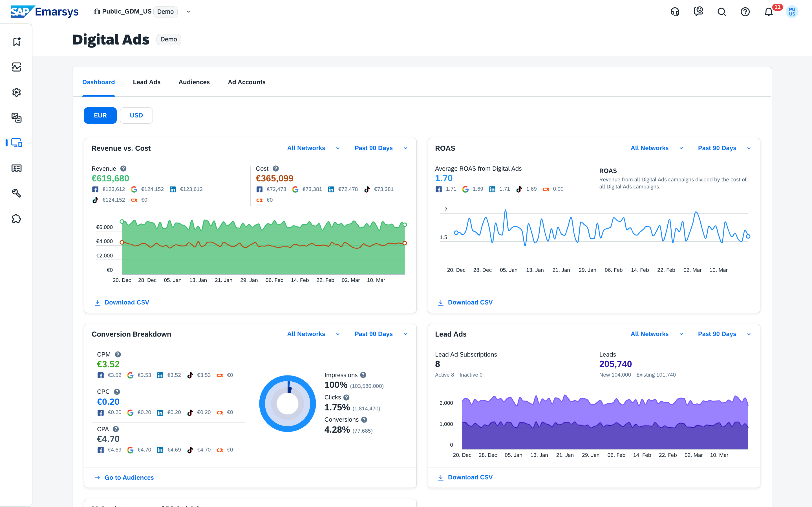The image size is (812, 507).
Task: Click the impressions donut chart
Action: click(288, 403)
